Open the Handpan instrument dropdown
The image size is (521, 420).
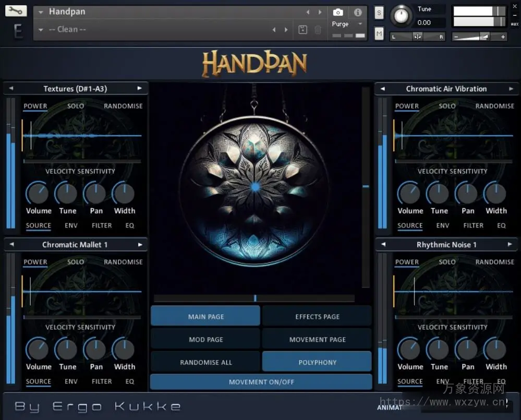click(x=41, y=11)
